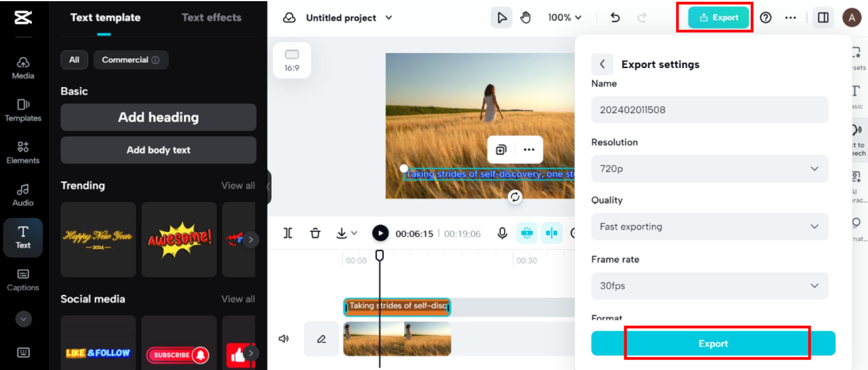
Task: Toggle the preview axis split icon
Action: [x=552, y=233]
